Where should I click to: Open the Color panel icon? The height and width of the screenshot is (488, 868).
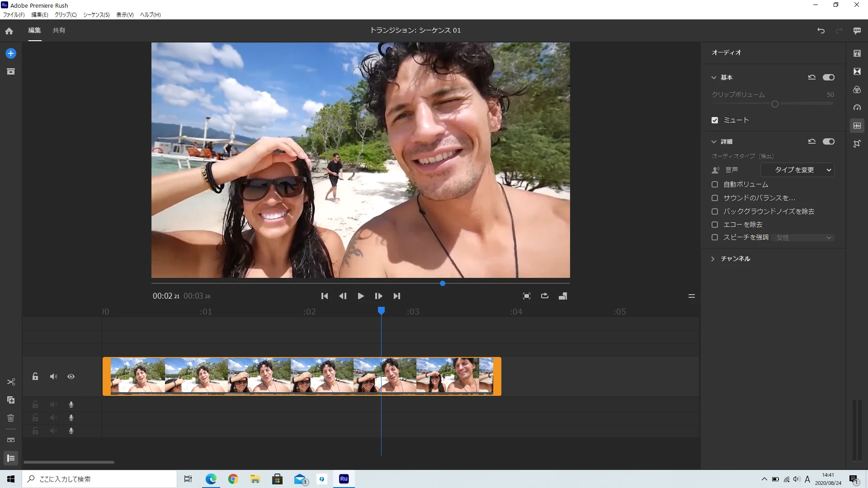(x=857, y=89)
